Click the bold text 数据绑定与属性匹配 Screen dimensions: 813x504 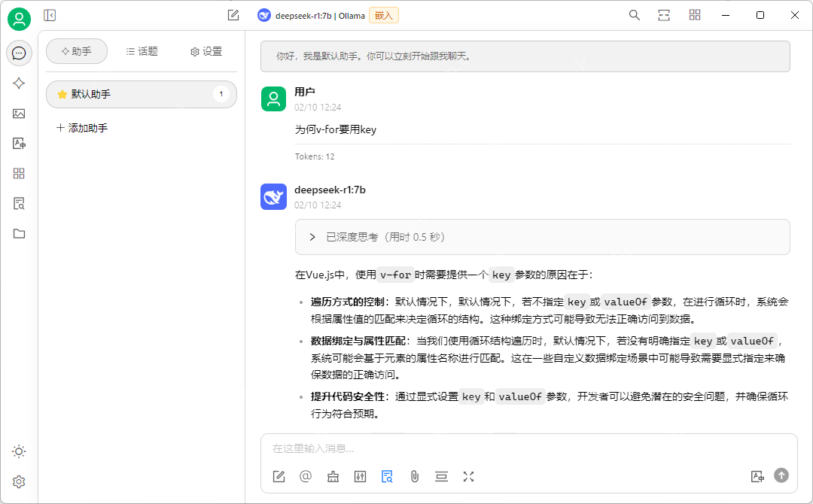(x=358, y=341)
